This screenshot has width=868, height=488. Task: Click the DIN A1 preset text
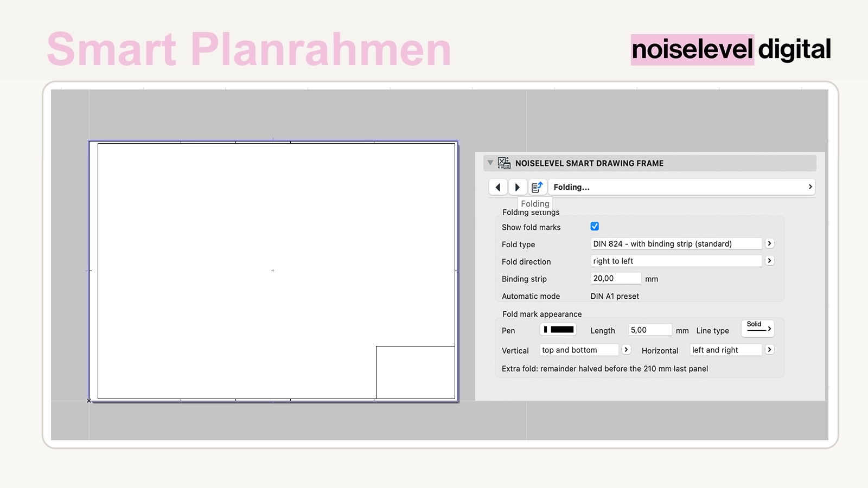[x=615, y=296]
